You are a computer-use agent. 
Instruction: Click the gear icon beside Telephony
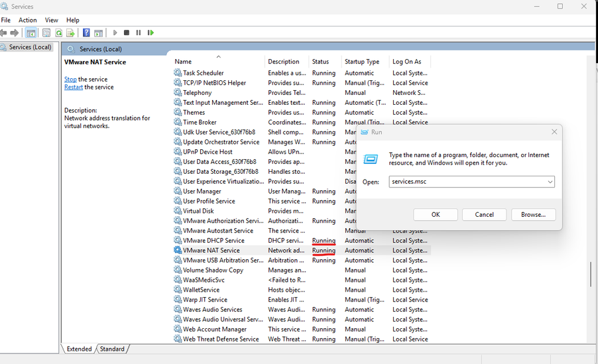coord(178,92)
